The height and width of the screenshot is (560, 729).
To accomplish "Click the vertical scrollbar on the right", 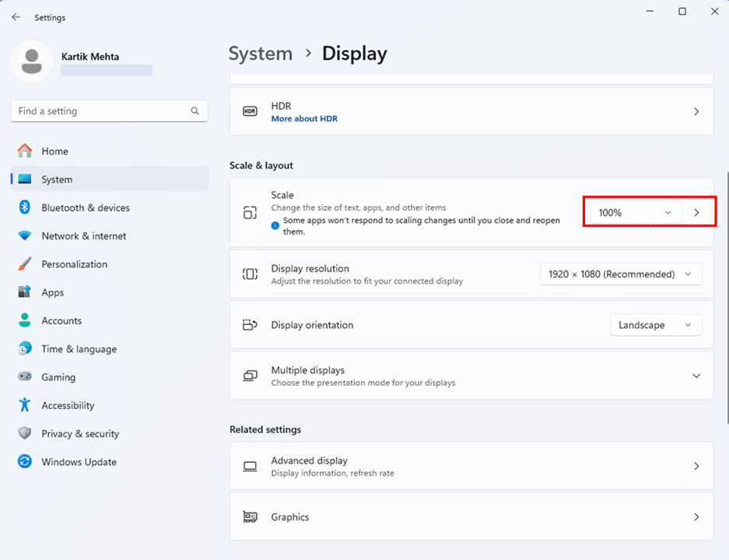I will [x=727, y=297].
